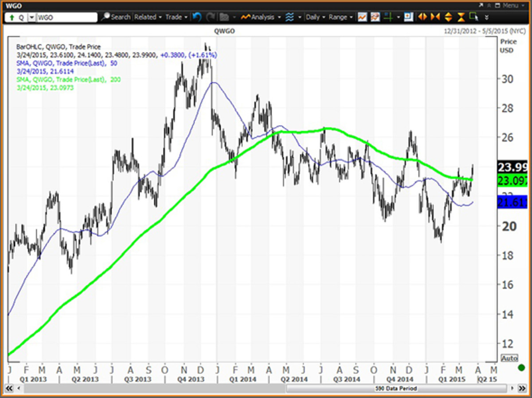Click the compress horizontally orange arrows icon
The image size is (532, 398).
coord(435,17)
